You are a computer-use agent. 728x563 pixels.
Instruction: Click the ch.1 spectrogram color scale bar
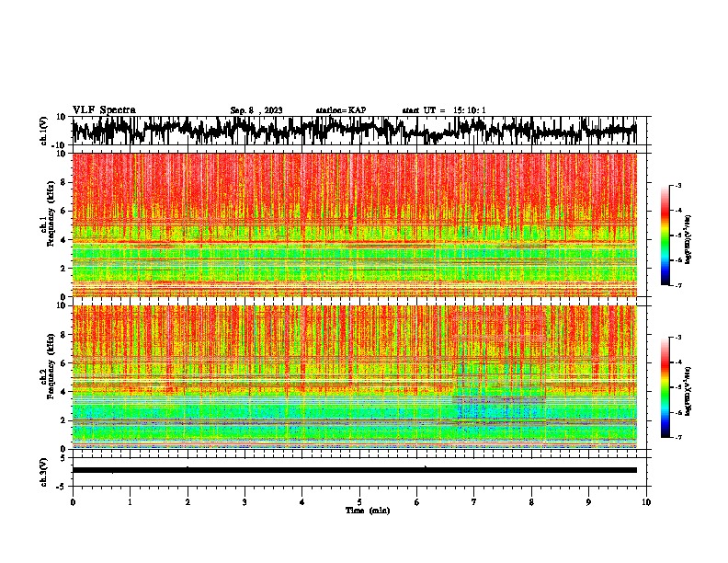[x=665, y=236]
